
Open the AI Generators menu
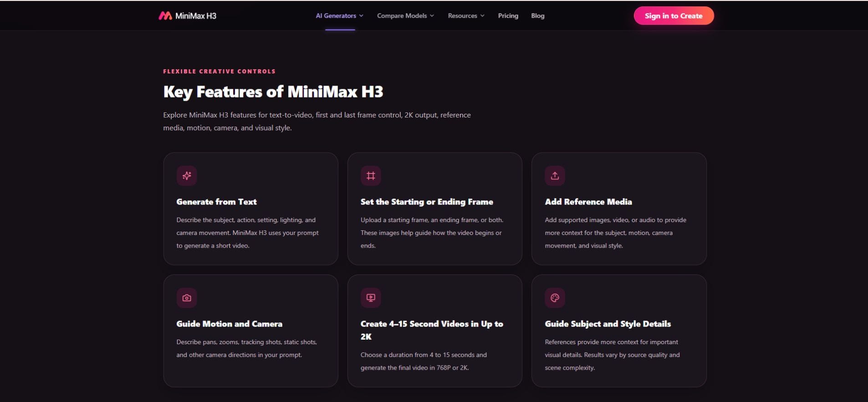point(340,16)
